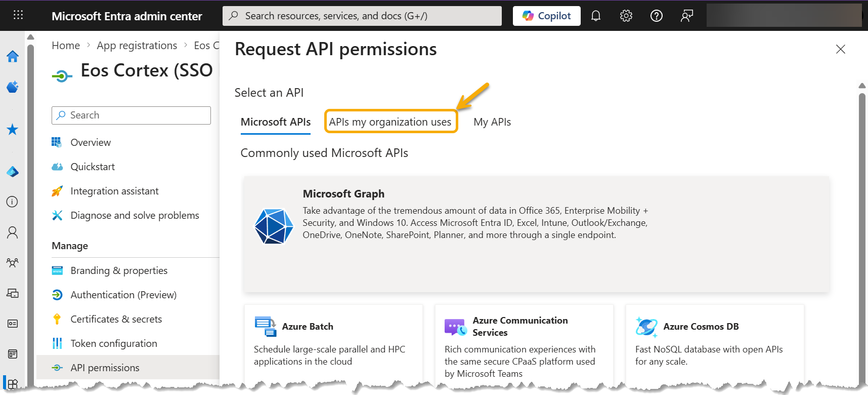Open the sparkle globe icon in left rail

click(13, 87)
